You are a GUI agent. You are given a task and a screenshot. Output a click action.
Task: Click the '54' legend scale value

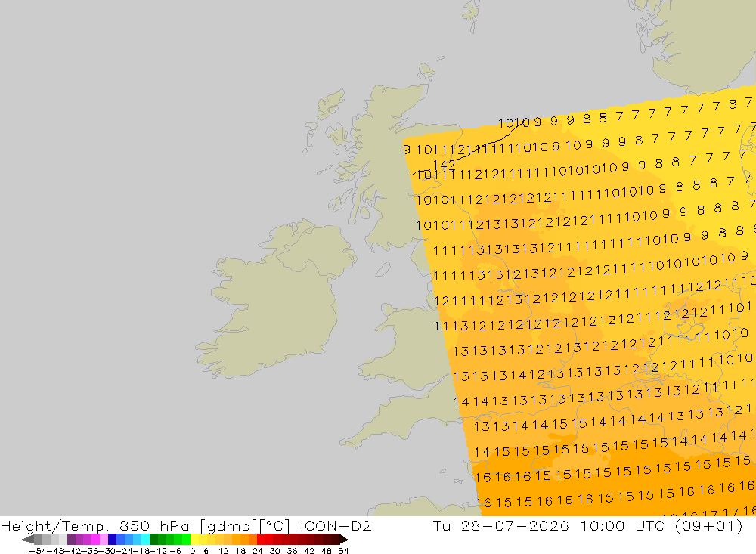pyautogui.click(x=343, y=551)
